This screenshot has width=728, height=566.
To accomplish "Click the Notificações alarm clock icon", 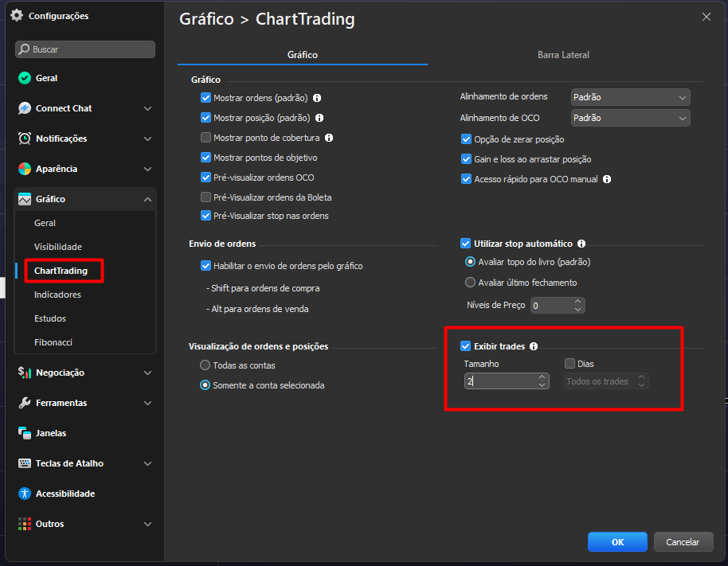I will (25, 139).
